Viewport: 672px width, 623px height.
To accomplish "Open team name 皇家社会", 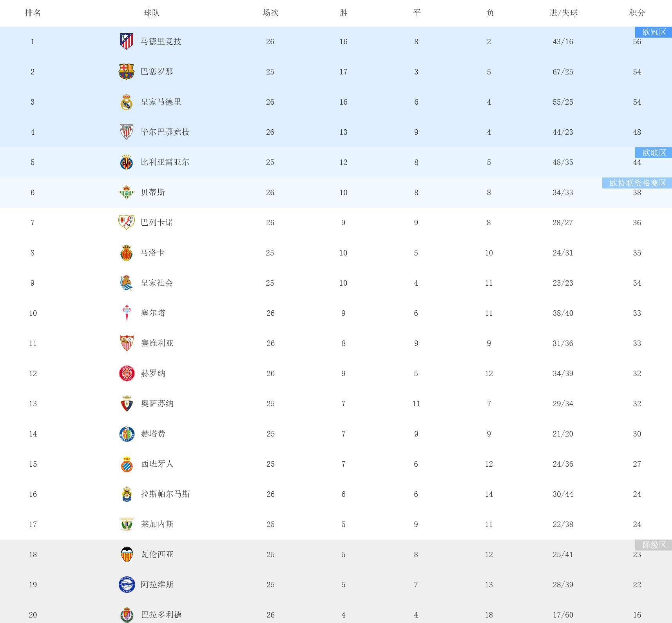I will tap(157, 283).
